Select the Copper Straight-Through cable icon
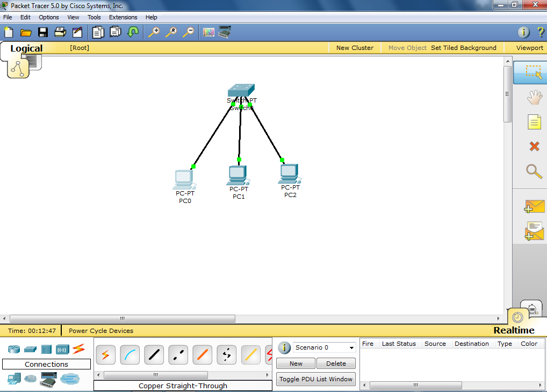Image resolution: width=547 pixels, height=392 pixels. tap(154, 355)
